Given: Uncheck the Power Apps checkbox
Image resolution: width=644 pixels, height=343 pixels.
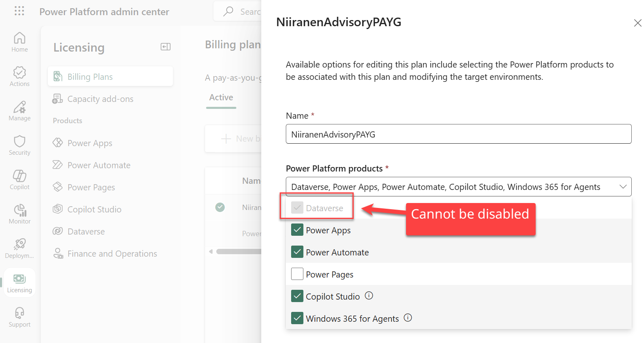Looking at the screenshot, I should coord(297,230).
